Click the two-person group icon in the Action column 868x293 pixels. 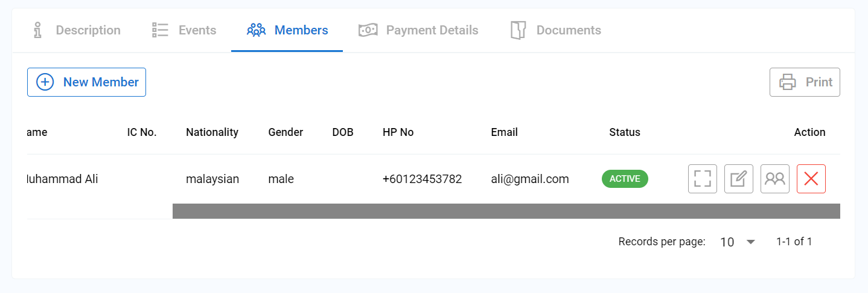click(x=775, y=179)
